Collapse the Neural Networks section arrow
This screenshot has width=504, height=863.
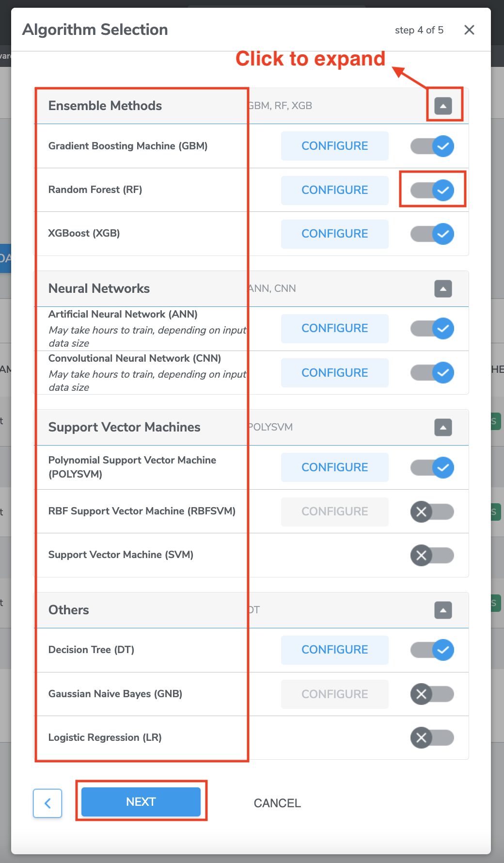[443, 288]
